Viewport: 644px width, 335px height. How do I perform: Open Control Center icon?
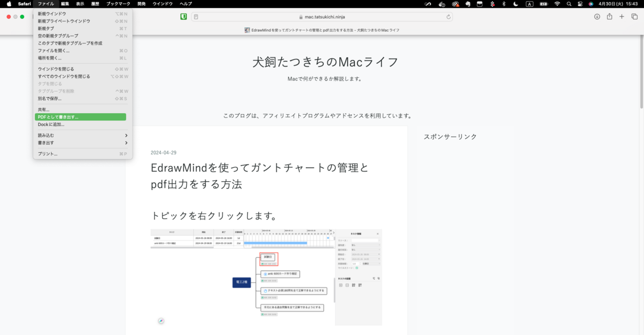click(580, 4)
